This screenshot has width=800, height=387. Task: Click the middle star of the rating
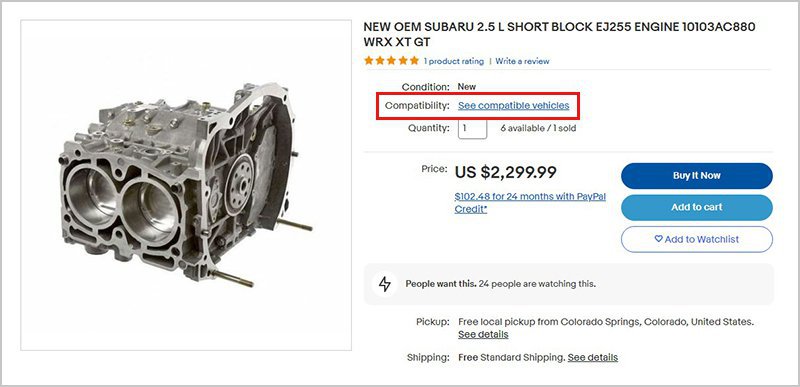coord(391,61)
